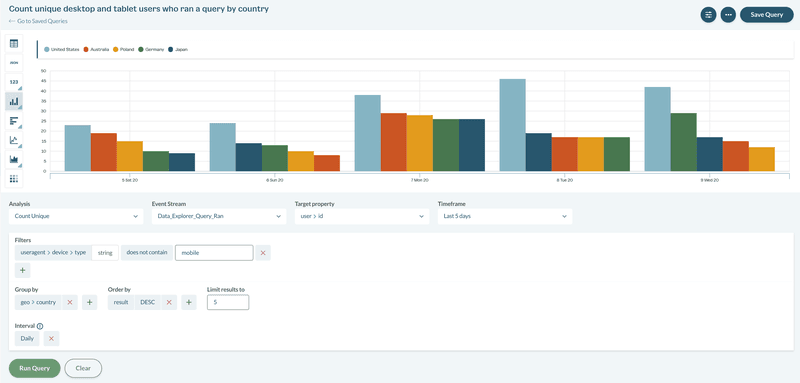Image resolution: width=800 pixels, height=383 pixels.
Task: Change filter type string
Action: pyautogui.click(x=105, y=253)
